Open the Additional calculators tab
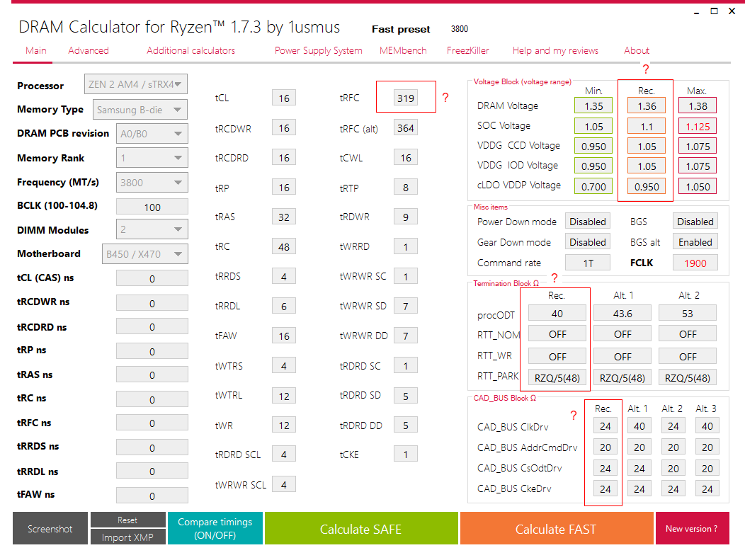 click(x=190, y=50)
